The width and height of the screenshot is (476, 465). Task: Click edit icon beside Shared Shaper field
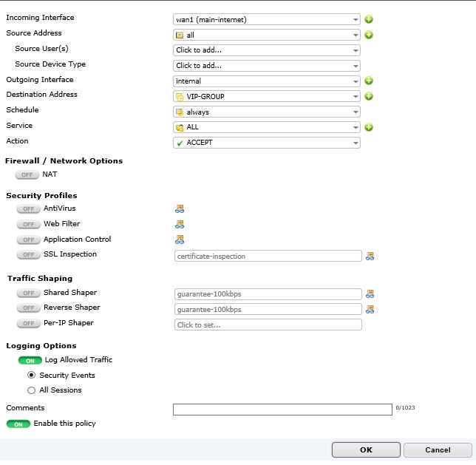coord(370,293)
